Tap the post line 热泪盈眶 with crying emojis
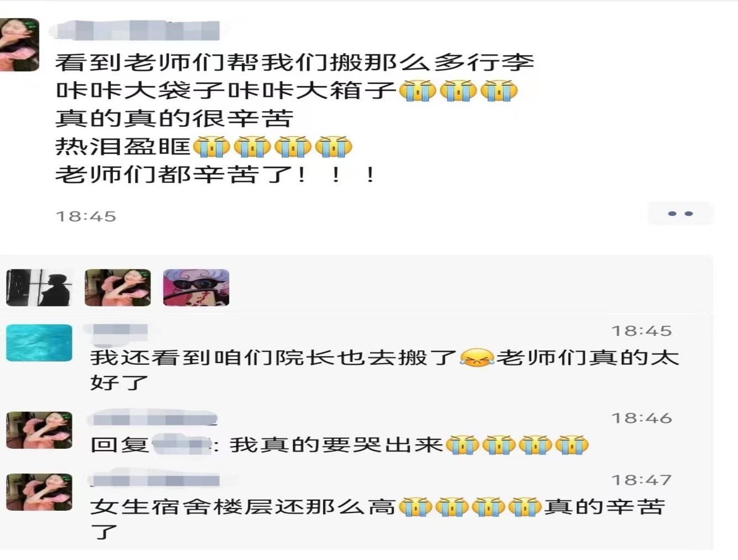738x560 pixels. pyautogui.click(x=204, y=147)
